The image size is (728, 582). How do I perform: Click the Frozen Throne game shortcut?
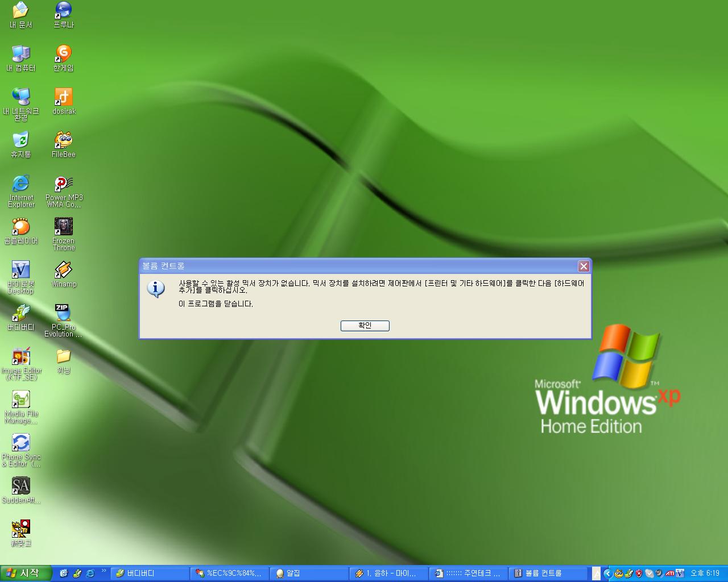tap(63, 227)
